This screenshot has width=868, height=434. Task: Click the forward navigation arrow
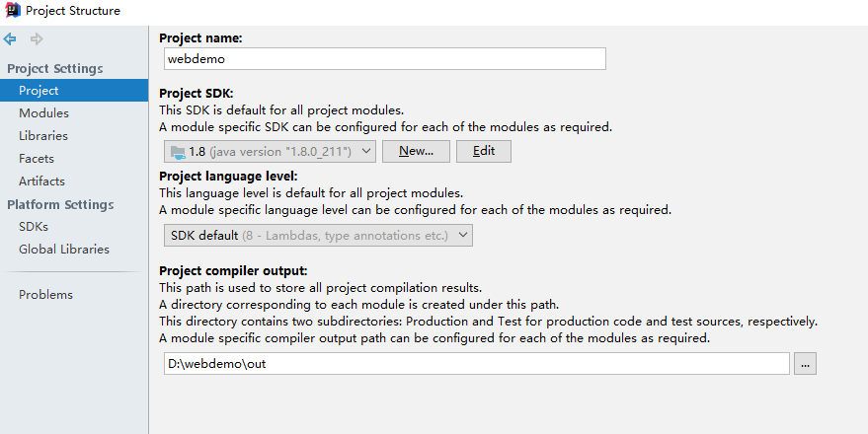pyautogui.click(x=37, y=39)
